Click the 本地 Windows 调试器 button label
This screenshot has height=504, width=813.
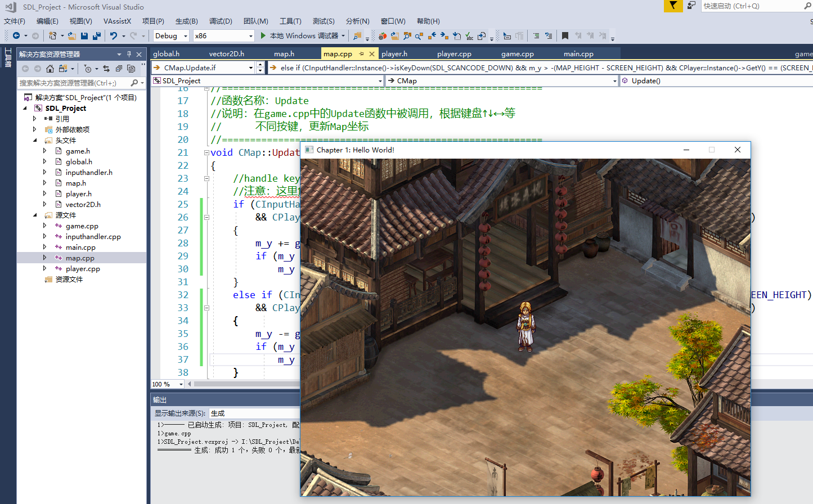point(304,36)
